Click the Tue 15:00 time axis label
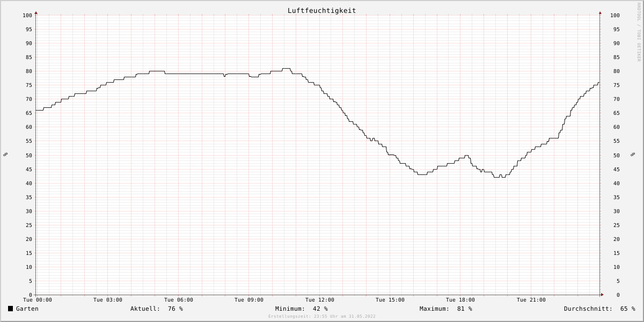Viewport: 644px width, 322px height. (390, 300)
